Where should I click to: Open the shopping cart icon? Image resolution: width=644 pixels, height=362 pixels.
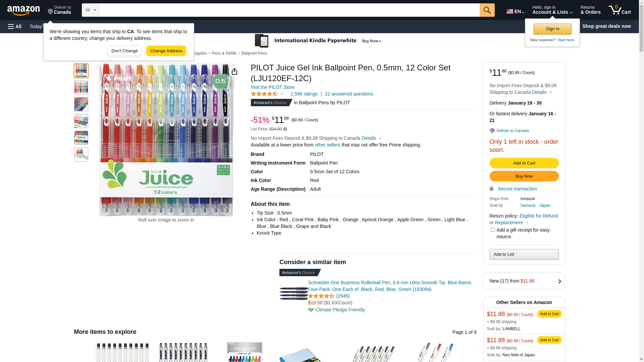click(619, 10)
